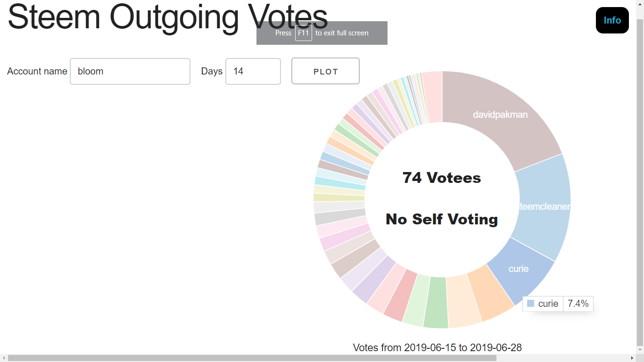Viewport: 644px width, 362px height.
Task: Focus the Account name input field
Action: coord(130,71)
